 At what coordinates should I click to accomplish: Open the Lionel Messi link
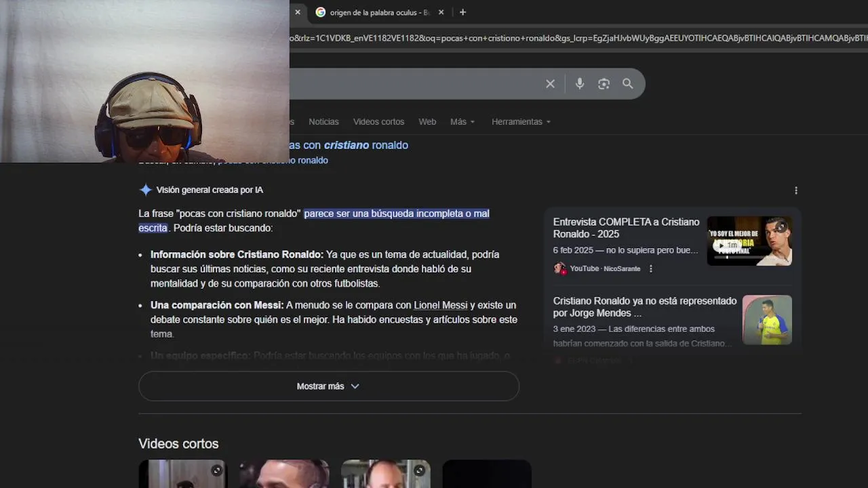[441, 306]
